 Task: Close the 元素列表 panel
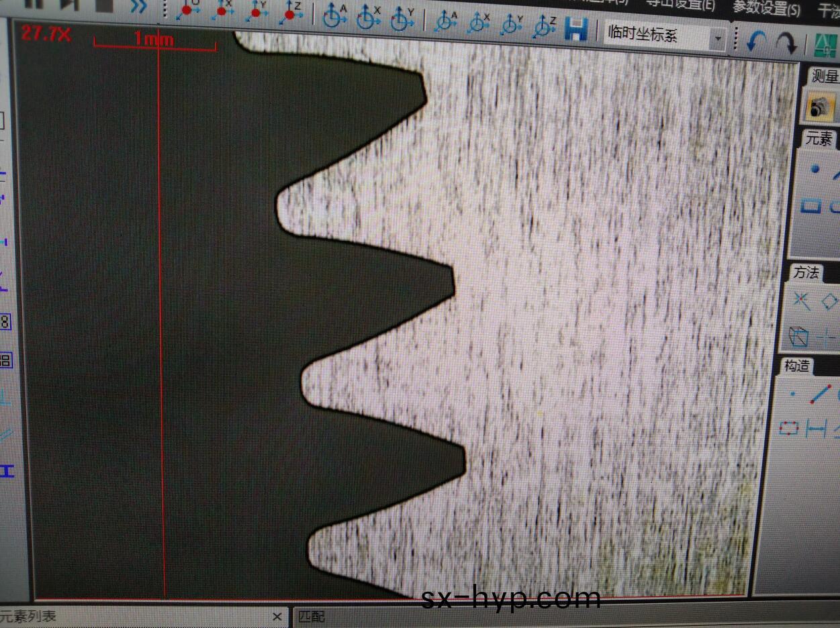(277, 616)
